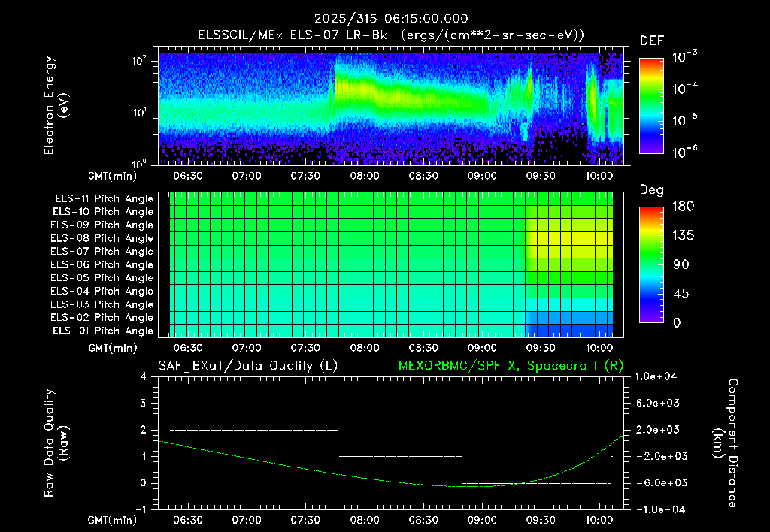
Task: Click the Raw Data Quality (Raw) axis label
Action: click(56, 443)
